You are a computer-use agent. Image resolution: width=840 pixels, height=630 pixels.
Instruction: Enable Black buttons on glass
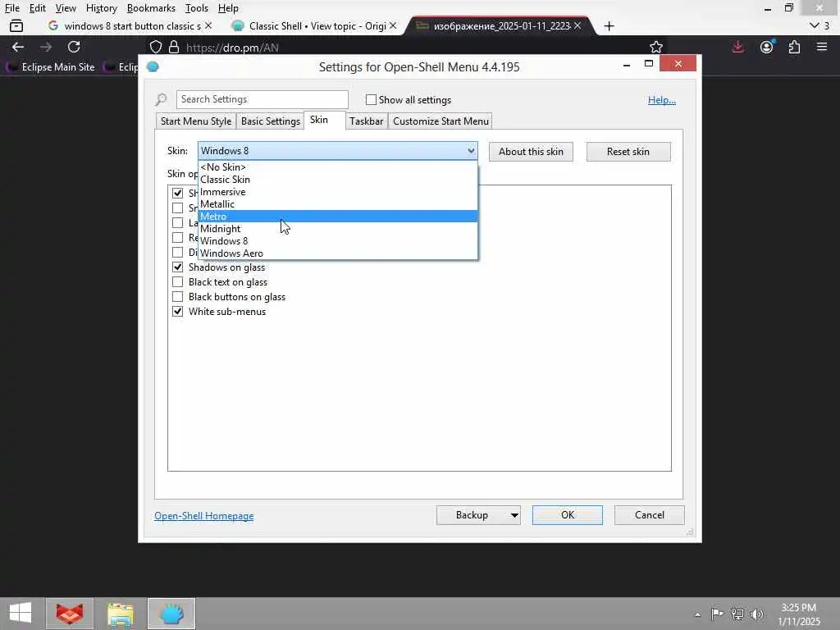177,296
